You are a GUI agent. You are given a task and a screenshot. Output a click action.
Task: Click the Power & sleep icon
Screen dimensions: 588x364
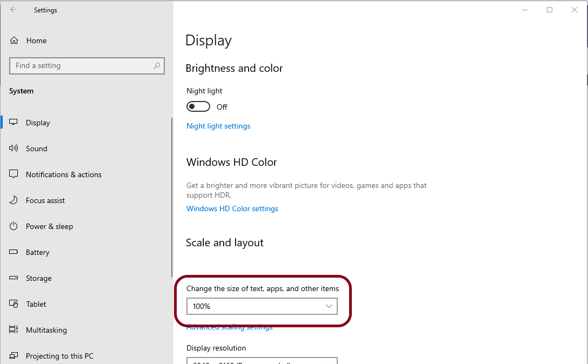click(14, 226)
